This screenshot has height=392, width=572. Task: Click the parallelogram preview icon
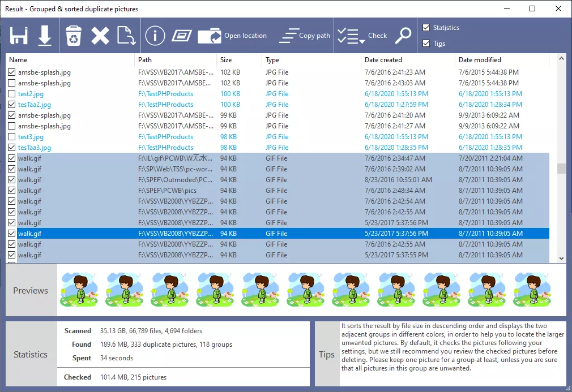pos(181,36)
